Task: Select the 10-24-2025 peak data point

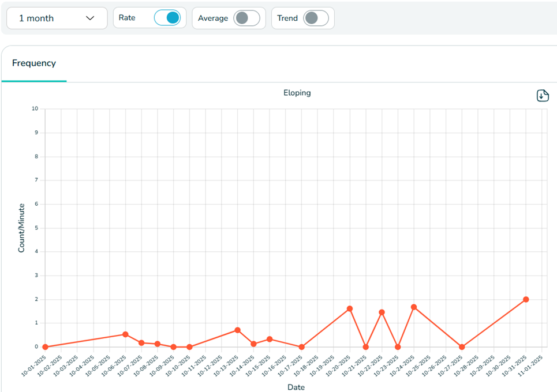Action: click(414, 307)
